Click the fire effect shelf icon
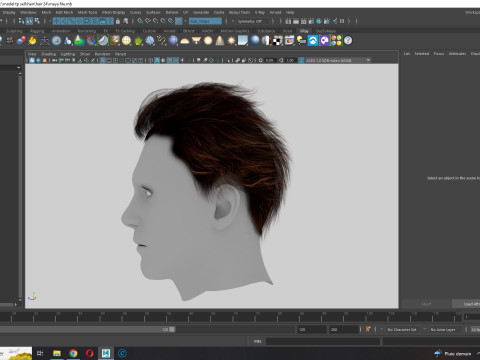Viewport: 480px width, 360px height. pos(32,41)
